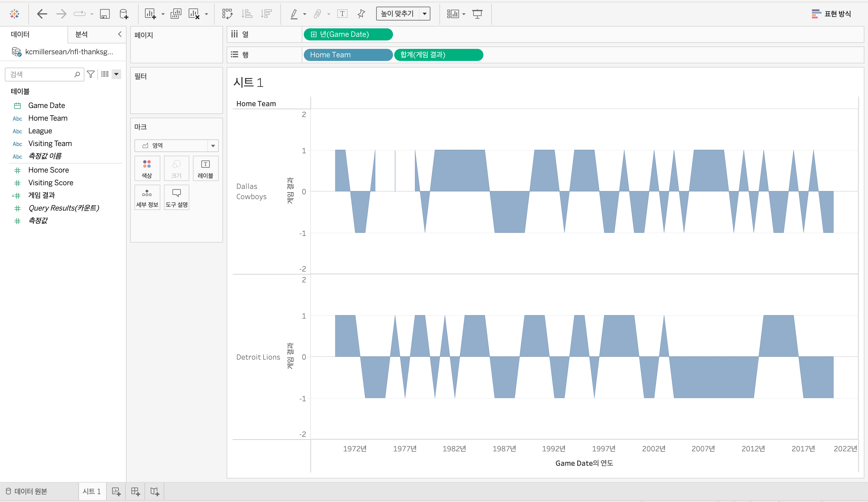This screenshot has width=868, height=502.
Task: Click the Tableau logo icon
Action: click(14, 14)
